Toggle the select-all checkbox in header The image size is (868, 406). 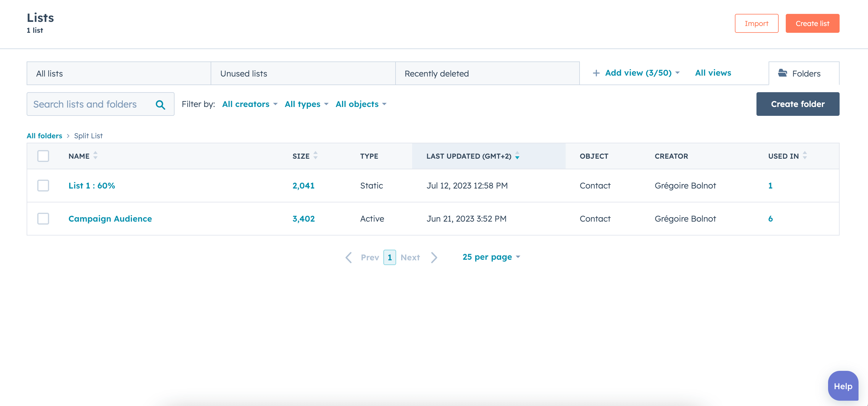point(43,156)
